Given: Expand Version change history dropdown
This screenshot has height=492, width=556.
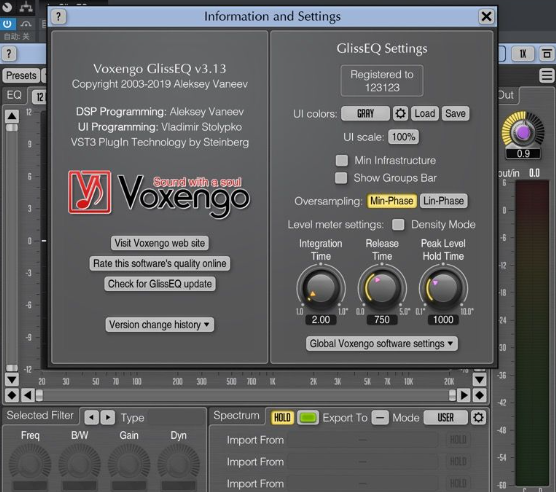Looking at the screenshot, I should pyautogui.click(x=159, y=324).
